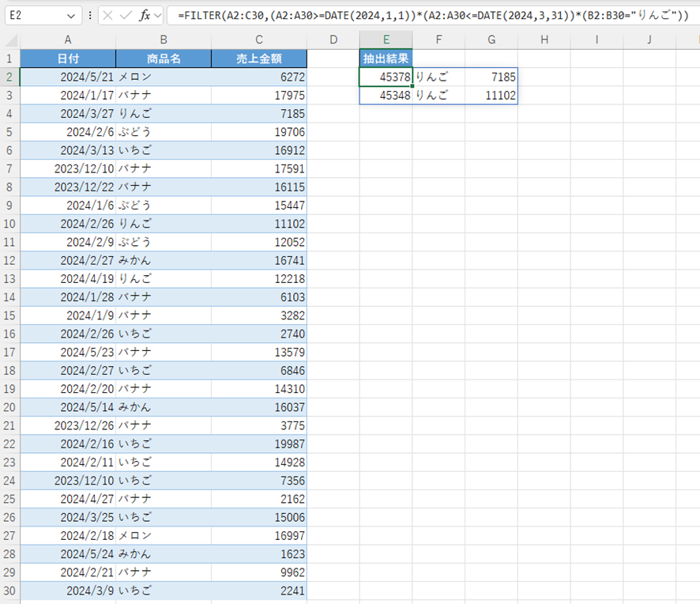
Task: Select column E header
Action: (386, 40)
